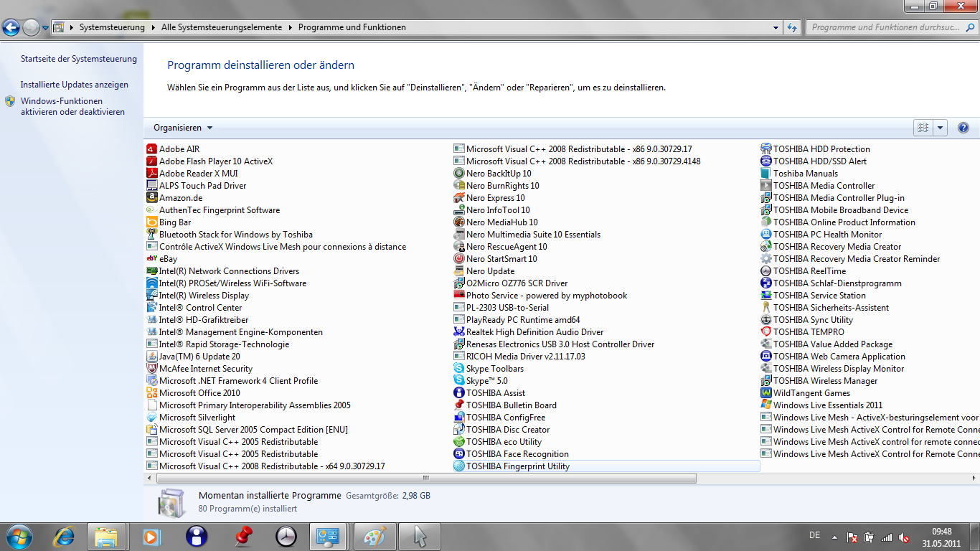
Task: Click the Java(TM) 6 Update 20 icon
Action: [152, 357]
